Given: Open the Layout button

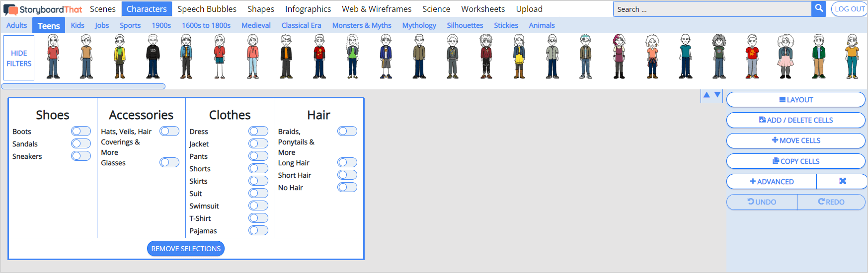Looking at the screenshot, I should point(796,100).
